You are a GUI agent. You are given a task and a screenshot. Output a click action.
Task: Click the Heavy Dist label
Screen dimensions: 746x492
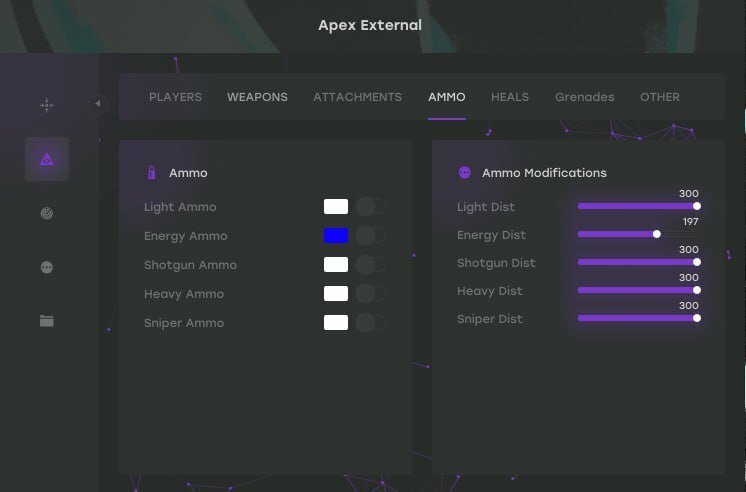(x=490, y=291)
